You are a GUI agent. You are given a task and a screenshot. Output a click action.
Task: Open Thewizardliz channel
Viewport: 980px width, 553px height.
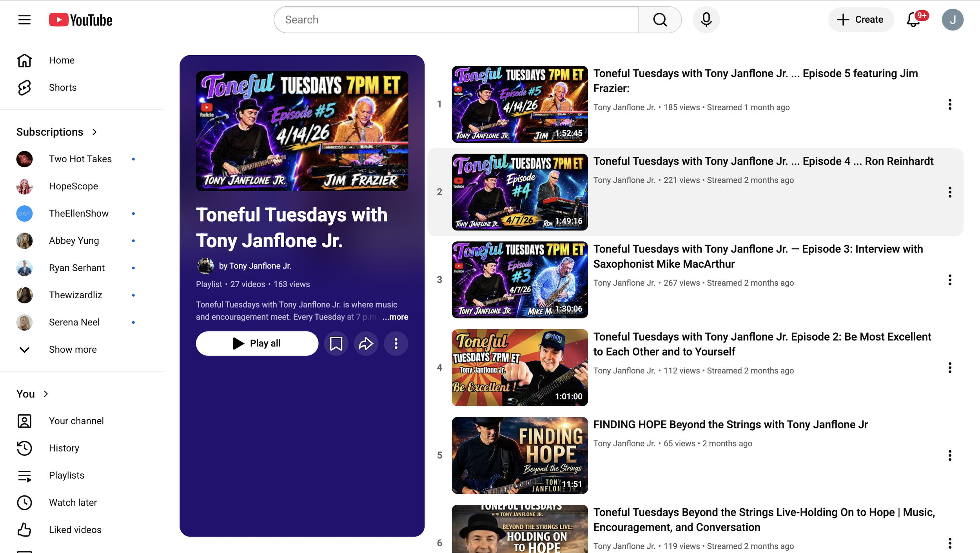click(82, 295)
